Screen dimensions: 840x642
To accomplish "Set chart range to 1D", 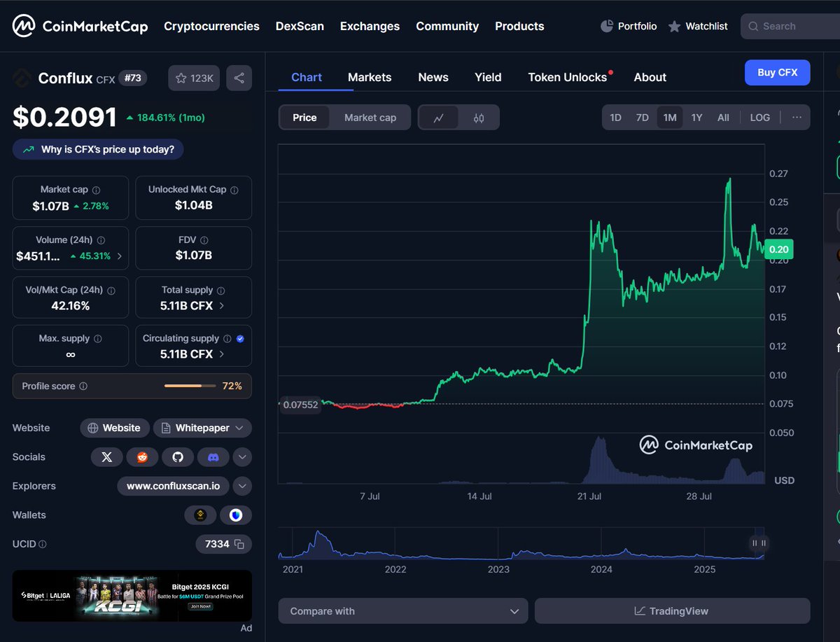I will pos(615,118).
